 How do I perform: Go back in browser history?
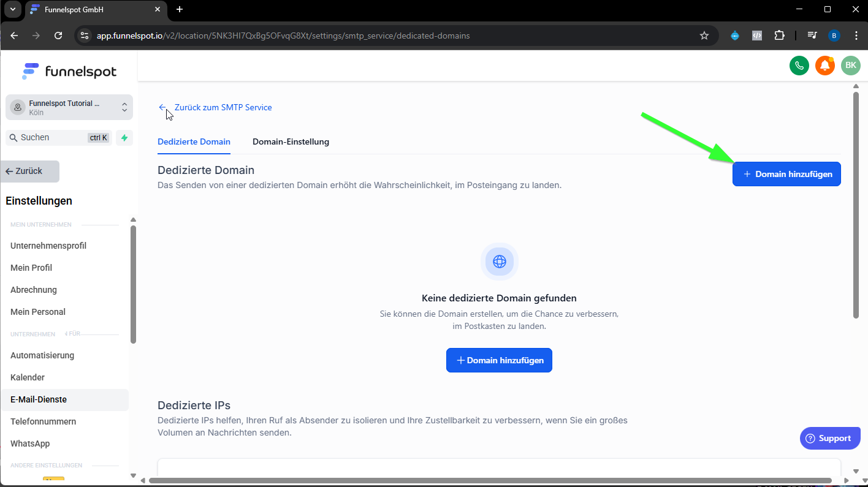click(14, 36)
